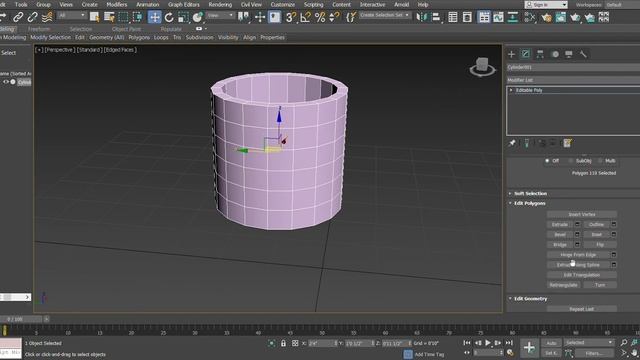Open the Rendering menu
Viewport: 640px width, 360px height.
pos(220,5)
